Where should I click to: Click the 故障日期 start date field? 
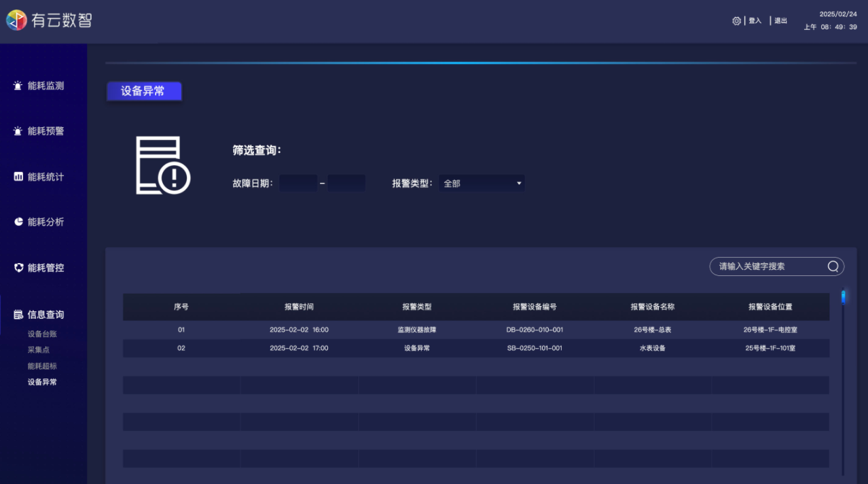click(x=298, y=183)
